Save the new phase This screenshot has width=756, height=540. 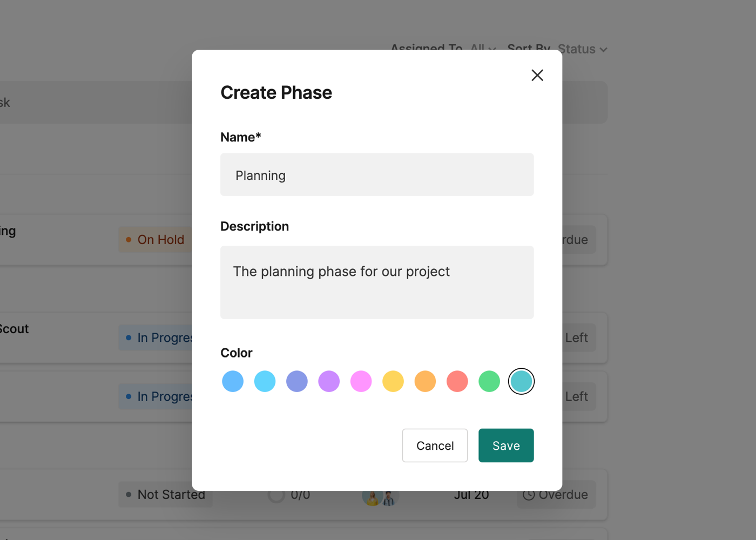tap(506, 446)
